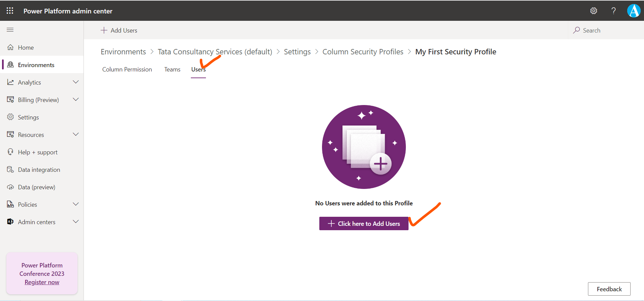This screenshot has width=644, height=301.
Task: Open Settings in the left navigation
Action: click(28, 117)
